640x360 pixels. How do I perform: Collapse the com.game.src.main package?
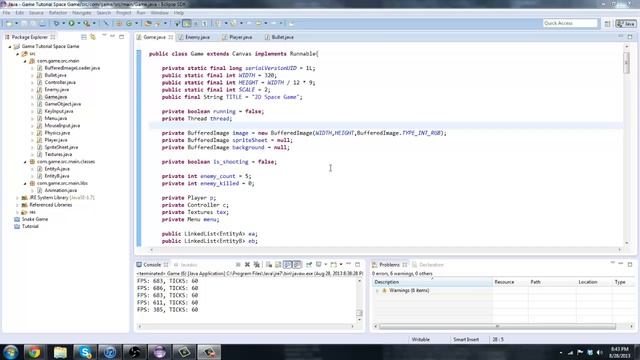coord(25,61)
